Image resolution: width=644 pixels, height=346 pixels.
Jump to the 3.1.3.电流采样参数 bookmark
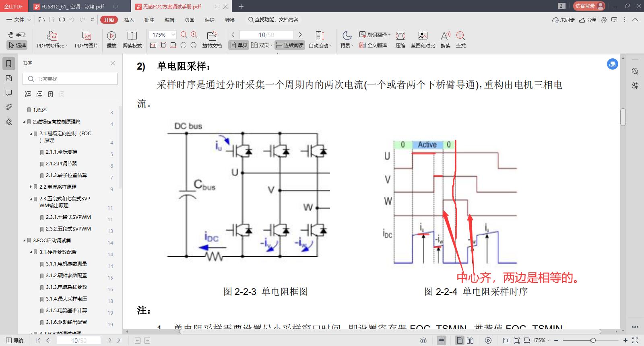click(x=66, y=287)
